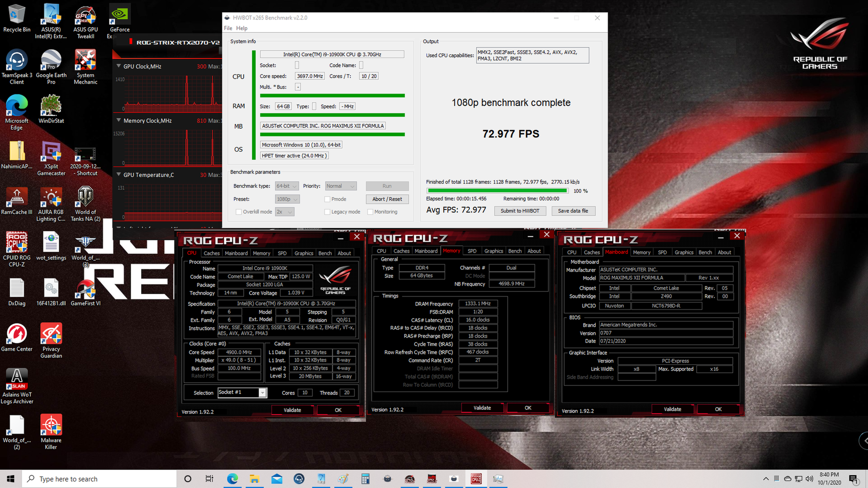
Task: Click Validate in right CPU-Z window
Action: click(673, 409)
